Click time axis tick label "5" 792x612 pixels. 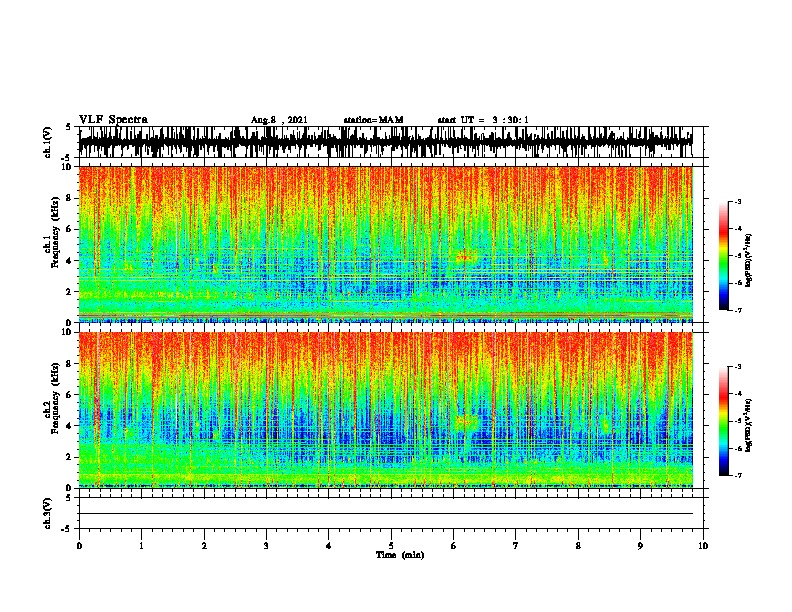pyautogui.click(x=391, y=546)
